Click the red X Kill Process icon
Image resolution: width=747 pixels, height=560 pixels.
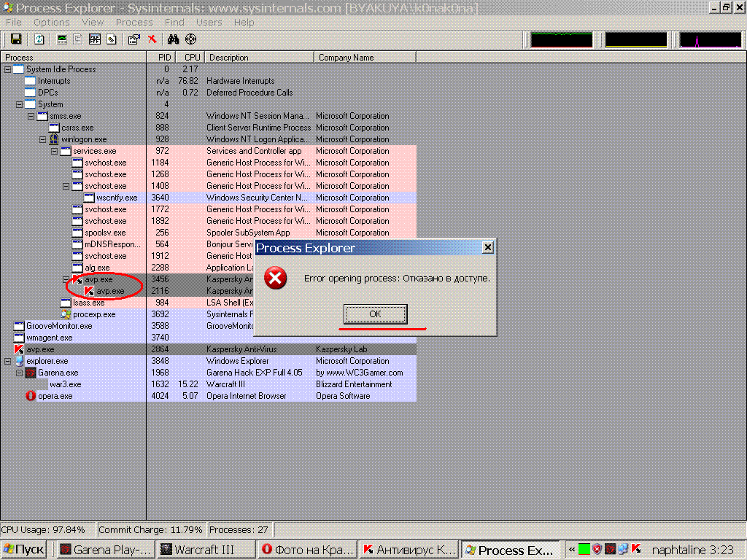[x=152, y=39]
